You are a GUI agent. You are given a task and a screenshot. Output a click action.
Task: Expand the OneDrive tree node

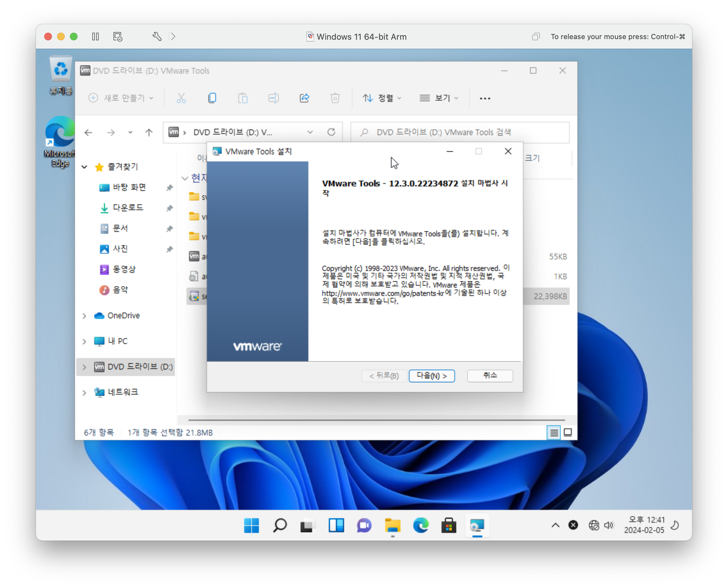tap(84, 316)
